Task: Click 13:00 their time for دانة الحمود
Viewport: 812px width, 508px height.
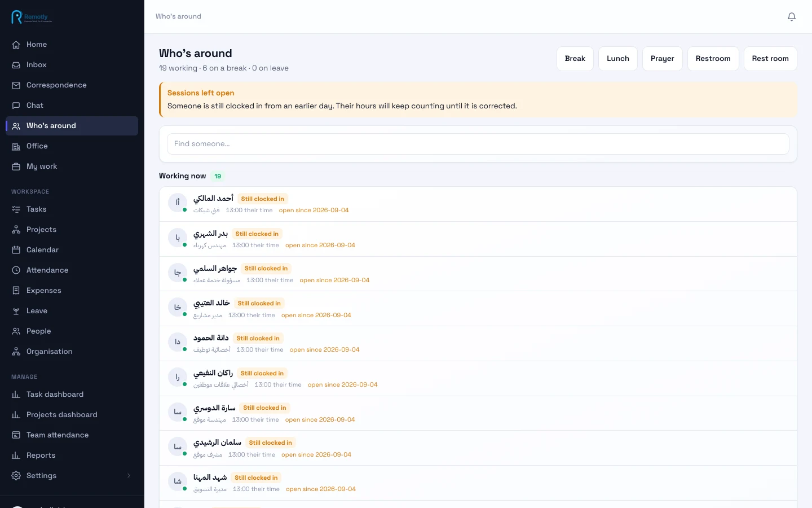Action: click(x=260, y=350)
